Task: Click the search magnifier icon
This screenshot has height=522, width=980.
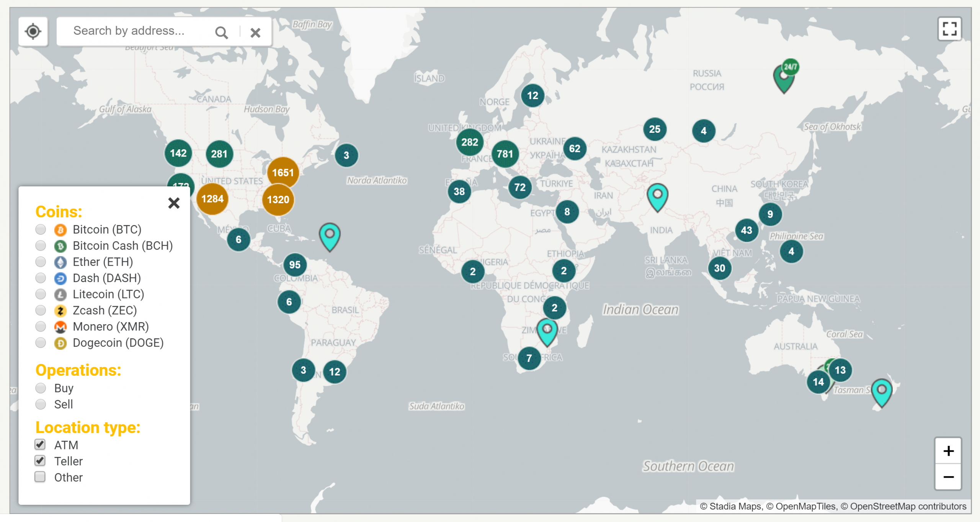Action: (x=221, y=33)
